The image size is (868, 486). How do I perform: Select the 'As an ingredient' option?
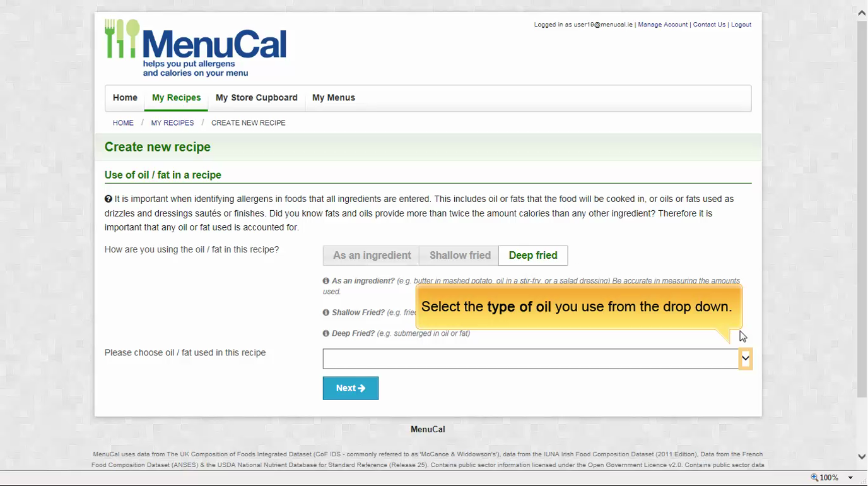pyautogui.click(x=372, y=256)
